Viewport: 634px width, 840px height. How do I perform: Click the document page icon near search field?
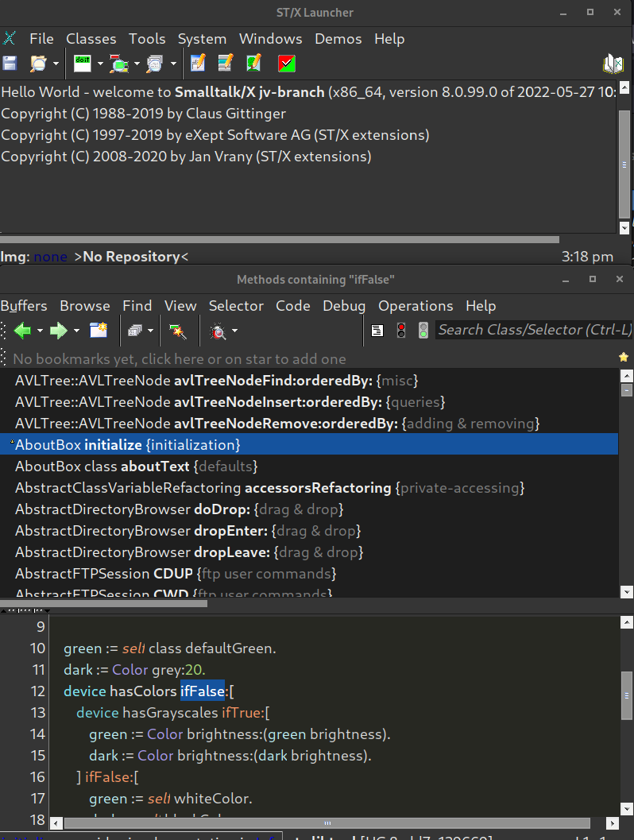(377, 331)
